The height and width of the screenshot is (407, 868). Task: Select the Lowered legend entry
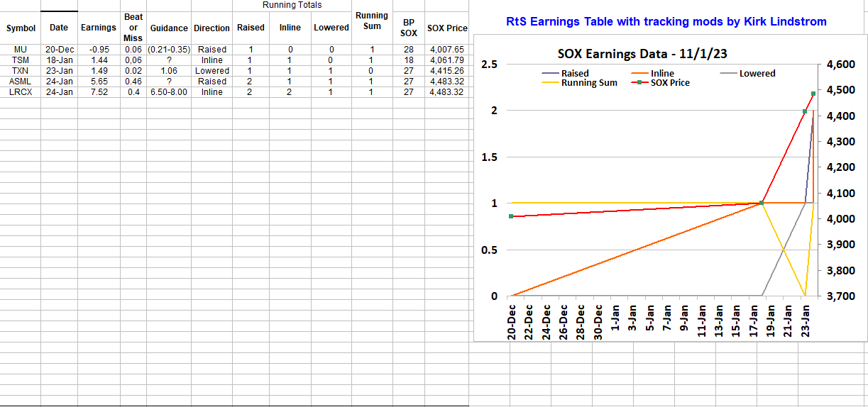pos(757,73)
